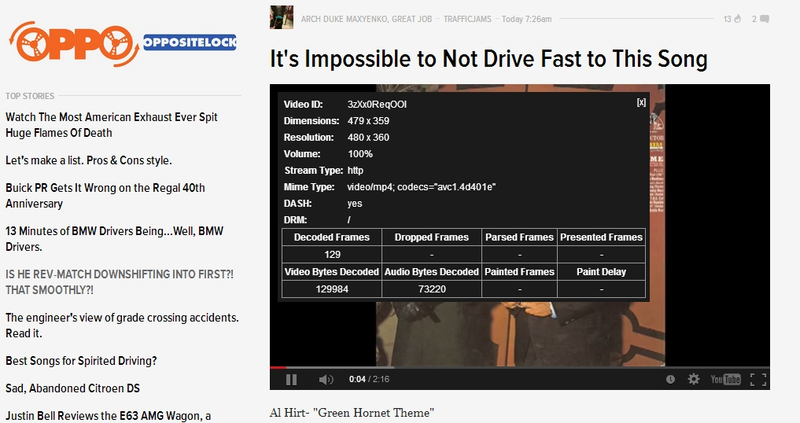Viewport: 800px width, 423px height.
Task: Open the video settings gear
Action: (693, 379)
